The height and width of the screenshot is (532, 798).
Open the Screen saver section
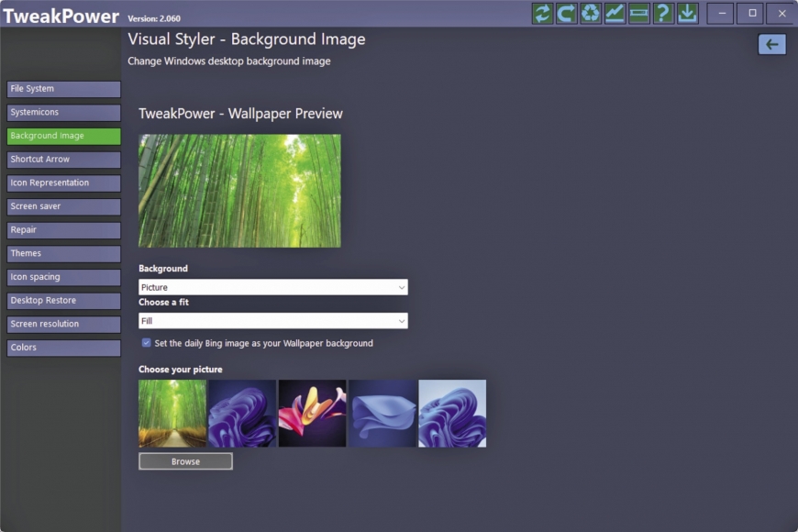(63, 206)
